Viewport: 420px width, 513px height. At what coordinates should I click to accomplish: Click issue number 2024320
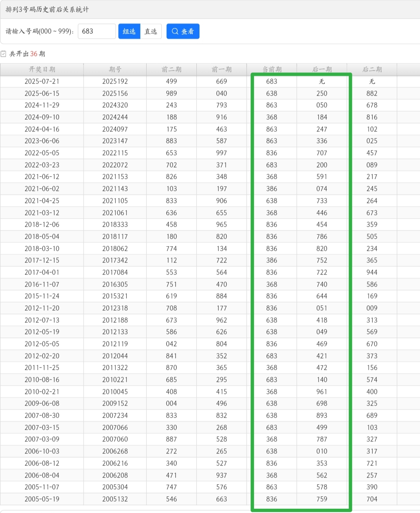click(x=115, y=105)
